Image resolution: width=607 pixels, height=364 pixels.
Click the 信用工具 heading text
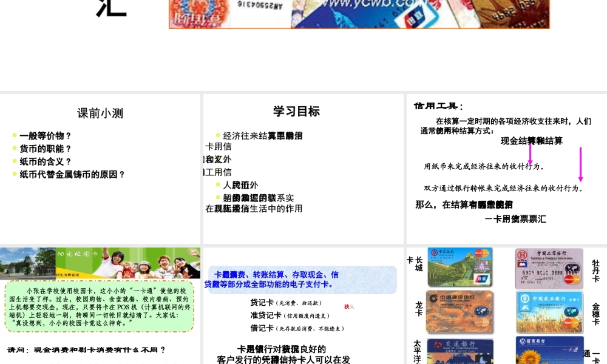(x=438, y=106)
